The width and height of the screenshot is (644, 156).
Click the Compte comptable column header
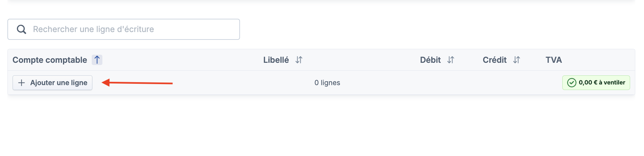pyautogui.click(x=50, y=60)
